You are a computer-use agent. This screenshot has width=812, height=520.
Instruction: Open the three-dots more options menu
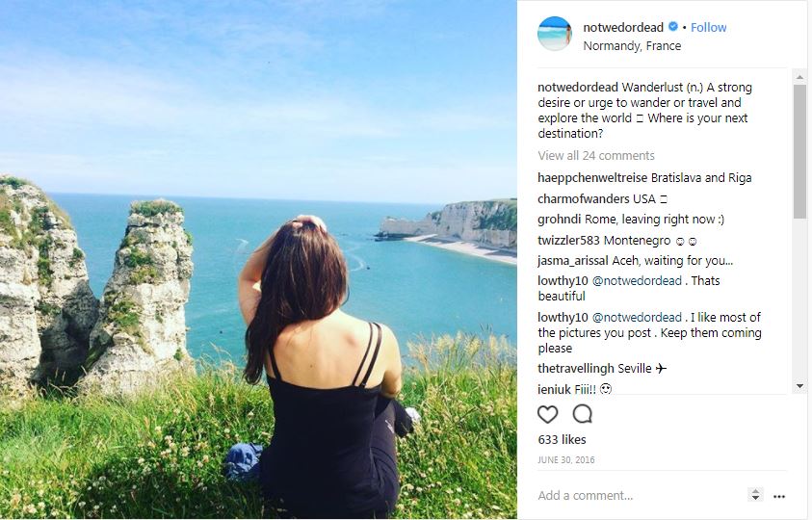point(778,496)
